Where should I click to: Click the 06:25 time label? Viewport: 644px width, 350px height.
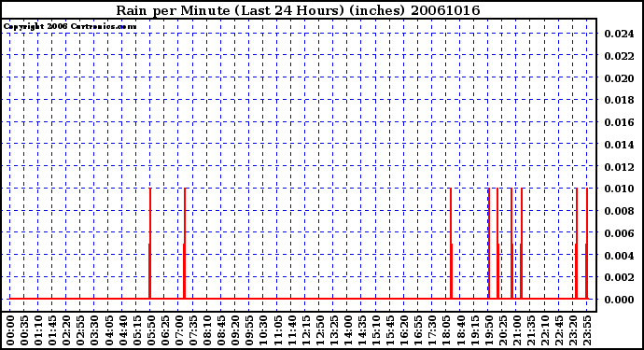pyautogui.click(x=164, y=330)
